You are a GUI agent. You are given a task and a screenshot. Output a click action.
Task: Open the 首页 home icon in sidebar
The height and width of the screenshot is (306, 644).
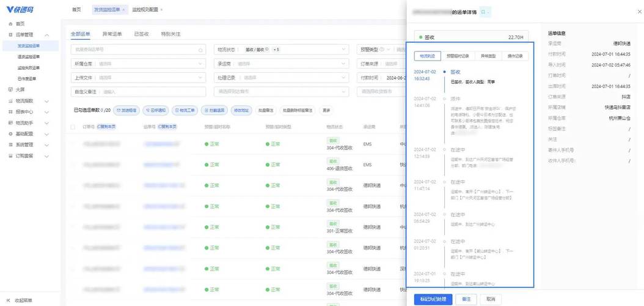coord(10,24)
